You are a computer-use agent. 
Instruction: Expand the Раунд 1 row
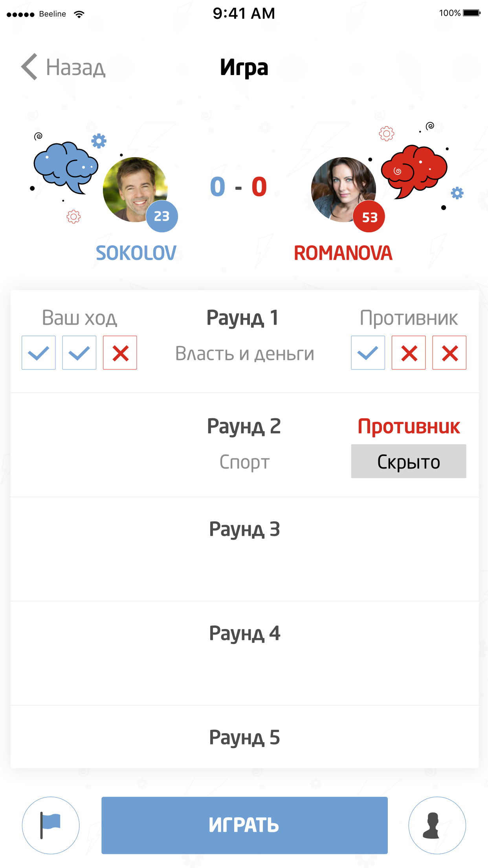tap(243, 318)
